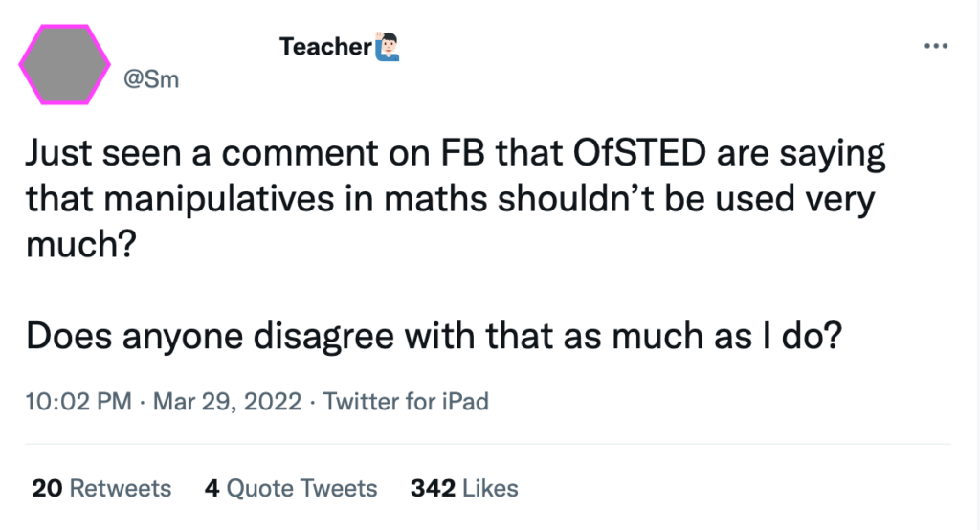Click the word manipulatives in the tweet
This screenshot has height=530, width=980.
219,199
